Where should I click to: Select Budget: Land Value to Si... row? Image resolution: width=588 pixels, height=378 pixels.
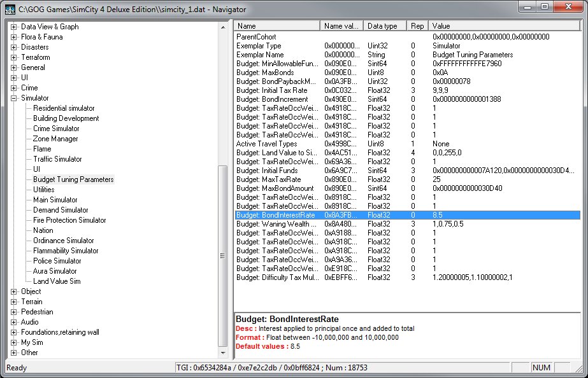click(407, 153)
